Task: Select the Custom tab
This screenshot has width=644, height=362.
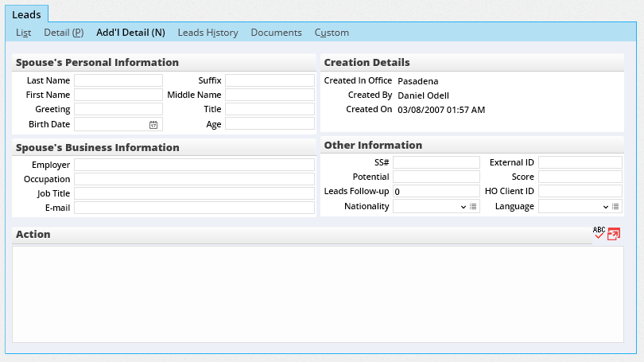Action: click(332, 33)
